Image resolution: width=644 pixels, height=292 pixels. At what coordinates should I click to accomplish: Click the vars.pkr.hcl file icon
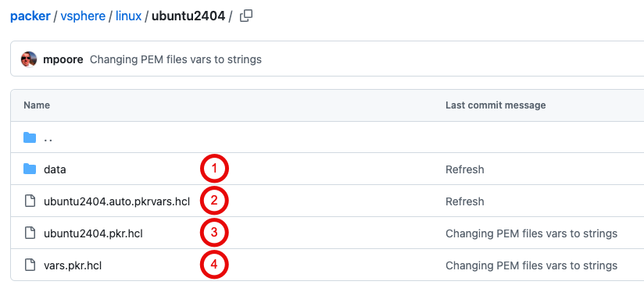[x=30, y=265]
